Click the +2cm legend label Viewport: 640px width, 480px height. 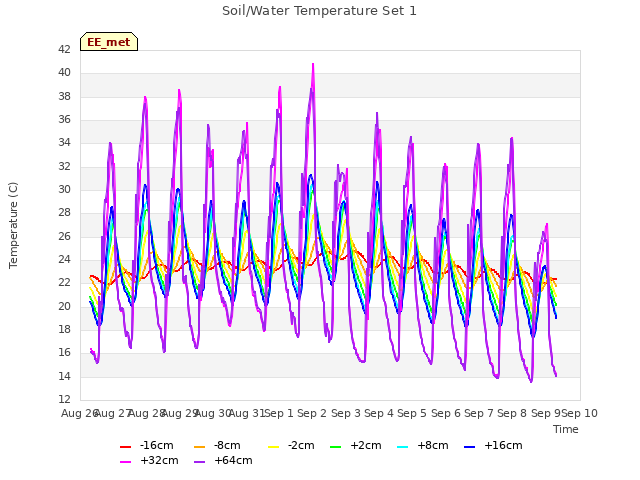pos(366,445)
